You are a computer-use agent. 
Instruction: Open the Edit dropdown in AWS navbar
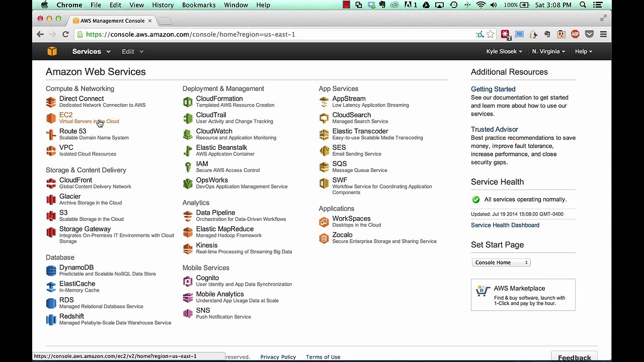[x=132, y=51]
